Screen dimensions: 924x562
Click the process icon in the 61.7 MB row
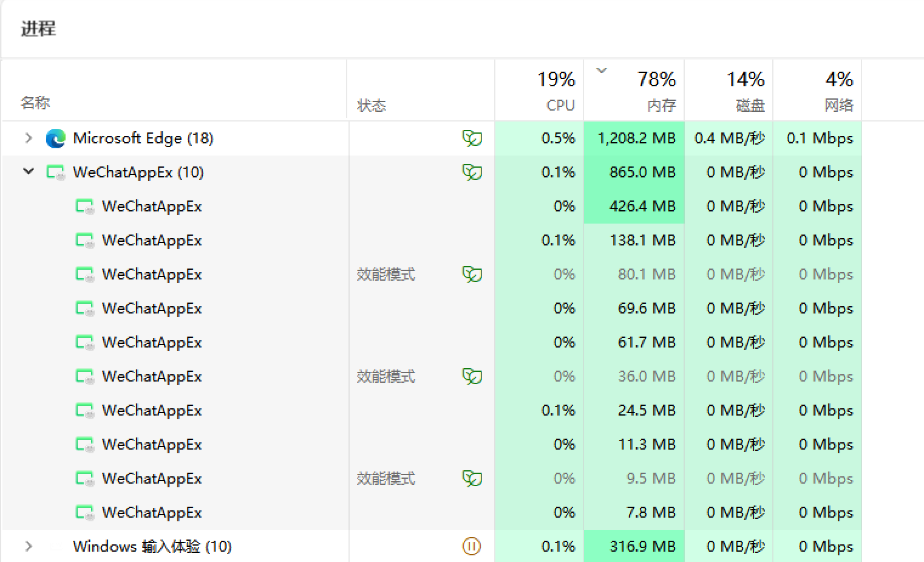[85, 343]
